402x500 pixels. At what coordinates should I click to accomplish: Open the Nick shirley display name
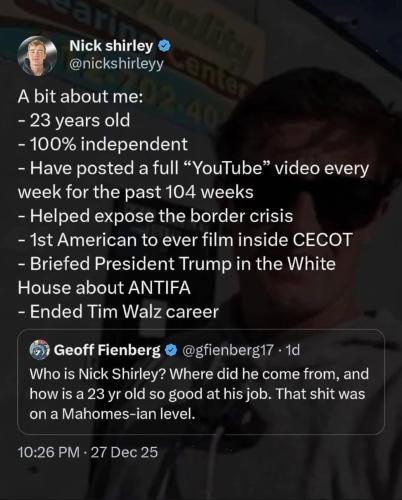point(111,46)
